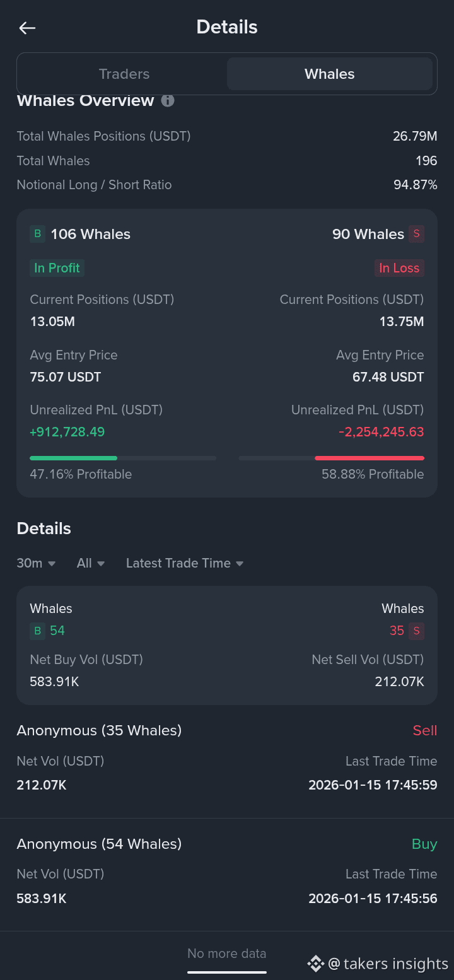This screenshot has height=980, width=454.
Task: Tap the green In Profit tag
Action: (57, 268)
